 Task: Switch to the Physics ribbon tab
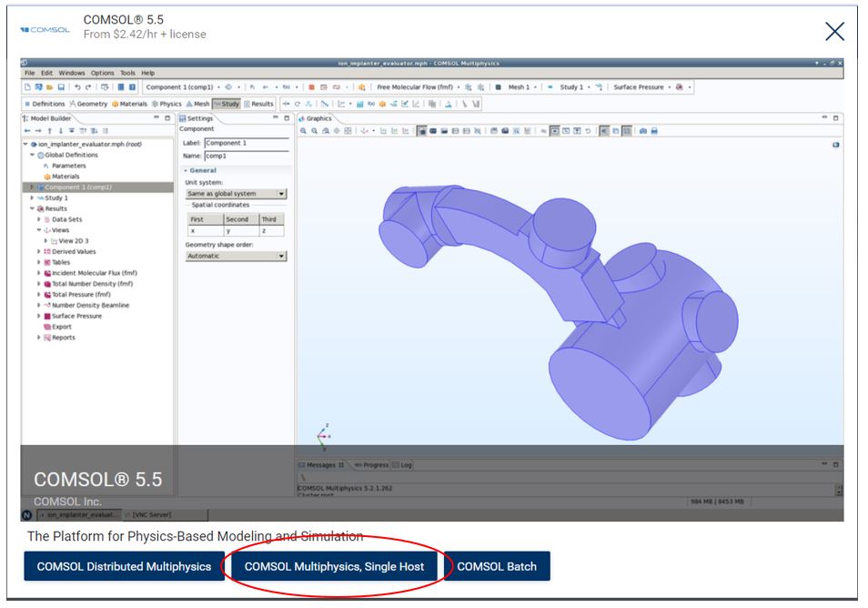[167, 104]
